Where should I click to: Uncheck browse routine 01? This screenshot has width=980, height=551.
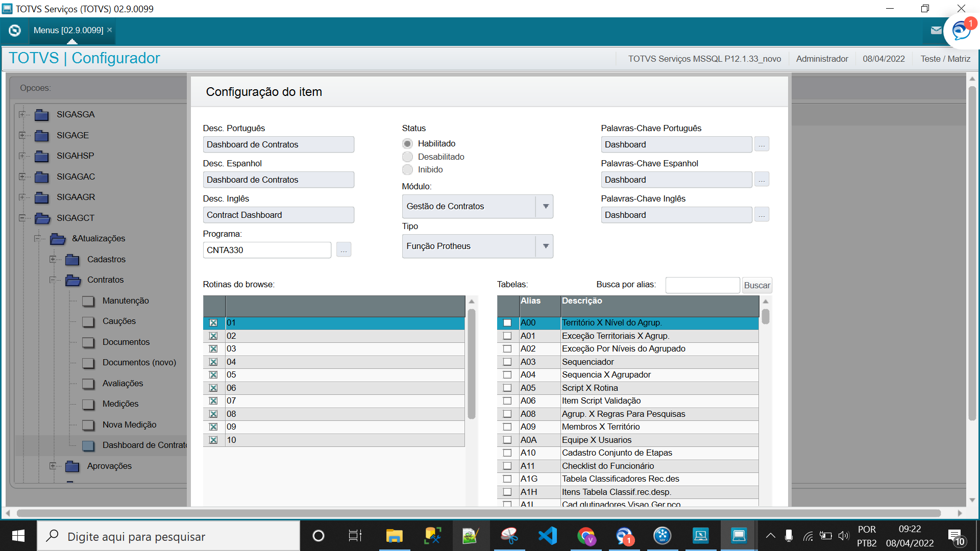213,323
